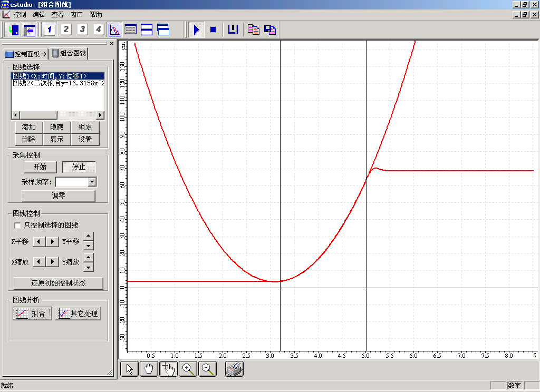540x392 pixels.
Task: Select the hand pan tool below graph
Action: (x=149, y=369)
